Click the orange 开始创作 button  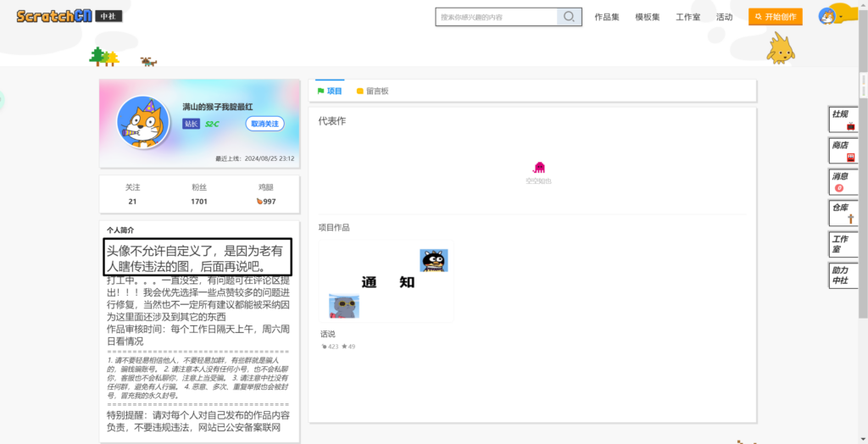(x=775, y=17)
